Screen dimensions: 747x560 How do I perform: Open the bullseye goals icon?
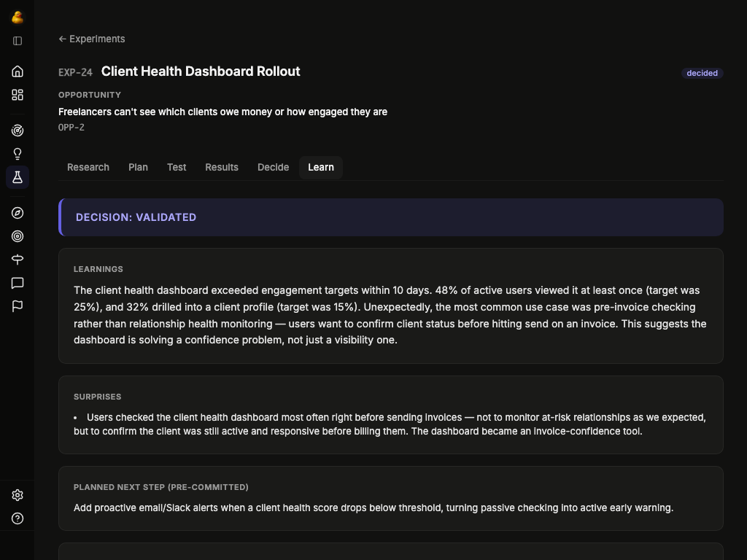pos(18,236)
